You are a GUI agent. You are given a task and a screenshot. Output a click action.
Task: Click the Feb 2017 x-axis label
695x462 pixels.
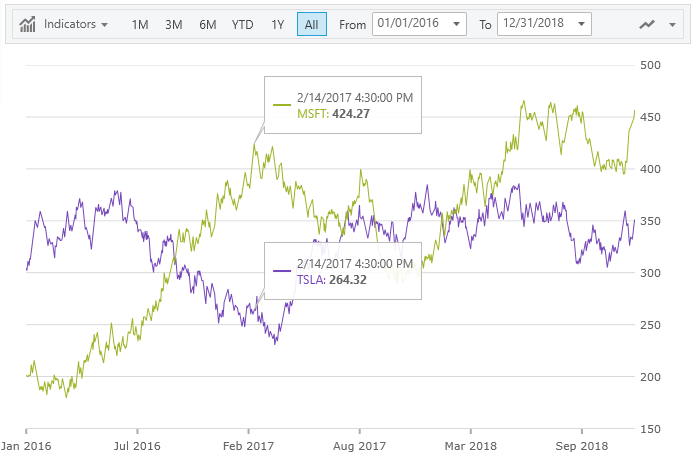pos(247,444)
